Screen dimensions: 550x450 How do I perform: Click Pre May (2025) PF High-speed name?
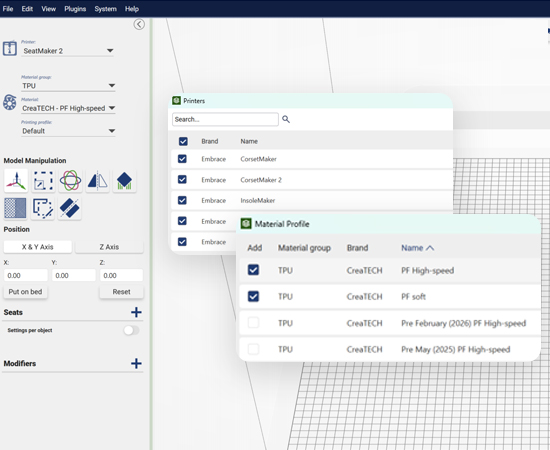[x=456, y=349]
